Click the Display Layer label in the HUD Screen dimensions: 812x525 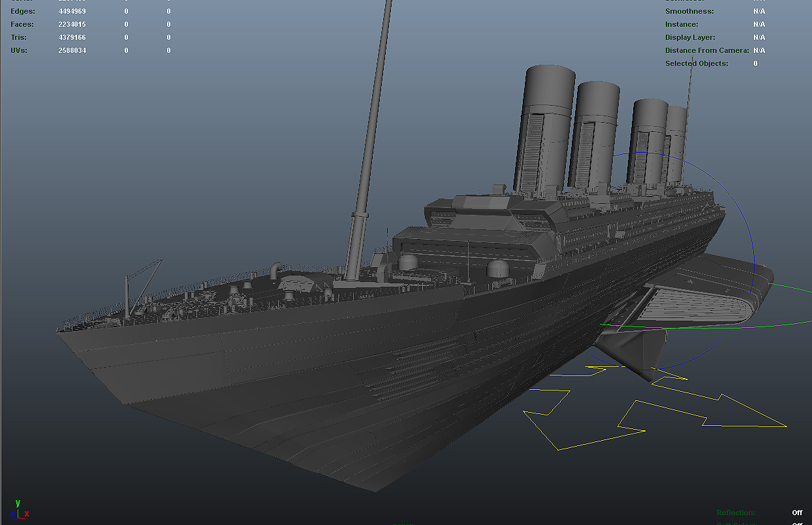[x=690, y=37]
